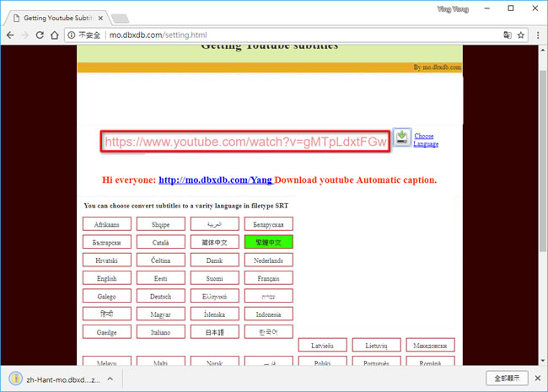Choose the Nederlands language button
The height and width of the screenshot is (392, 548).
[268, 260]
